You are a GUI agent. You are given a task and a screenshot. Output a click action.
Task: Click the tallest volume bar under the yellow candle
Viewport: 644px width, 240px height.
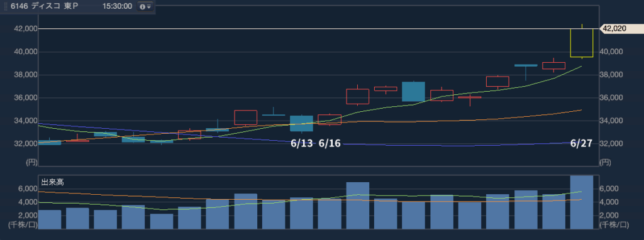click(582, 202)
